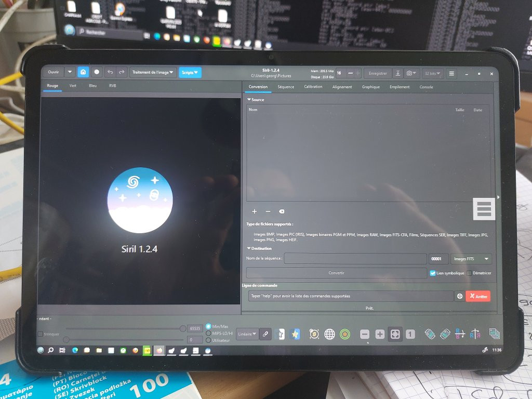Select the Vert channel tab
The width and height of the screenshot is (532, 399).
pos(73,86)
